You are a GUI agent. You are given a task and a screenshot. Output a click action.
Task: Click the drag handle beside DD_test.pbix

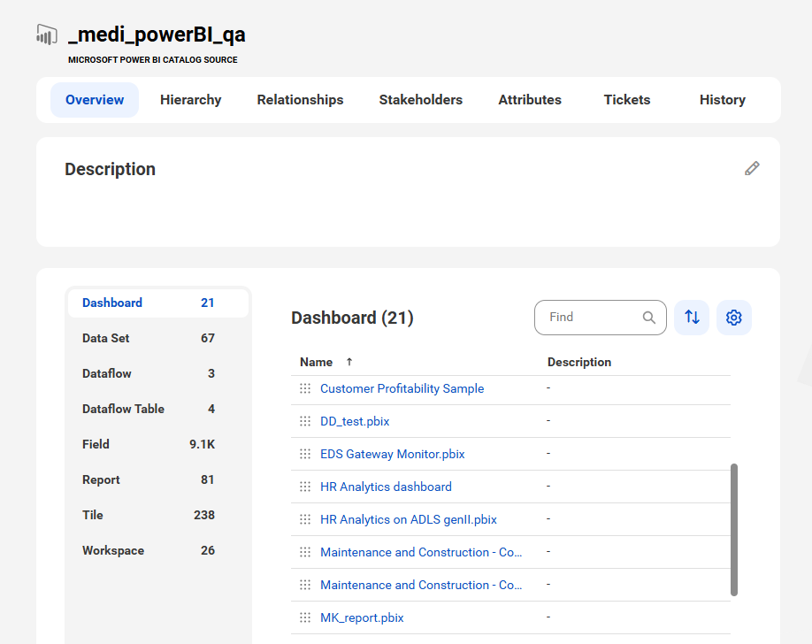(x=305, y=421)
